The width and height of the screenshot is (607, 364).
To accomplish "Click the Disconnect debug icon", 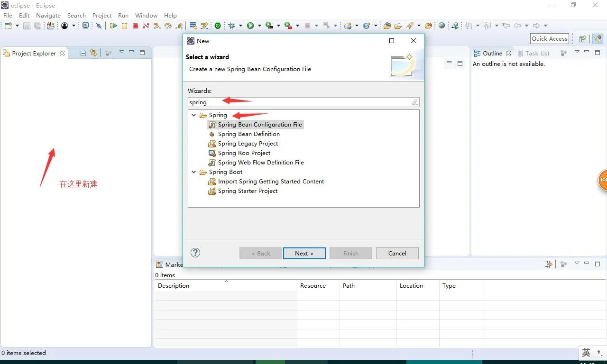I will (146, 26).
